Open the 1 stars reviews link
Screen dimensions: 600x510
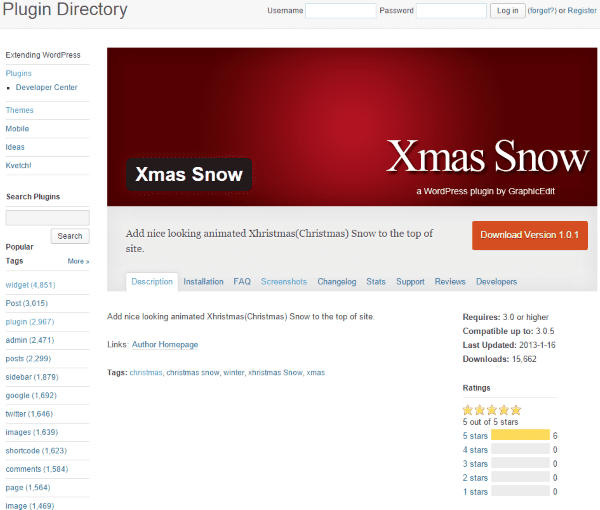[475, 492]
